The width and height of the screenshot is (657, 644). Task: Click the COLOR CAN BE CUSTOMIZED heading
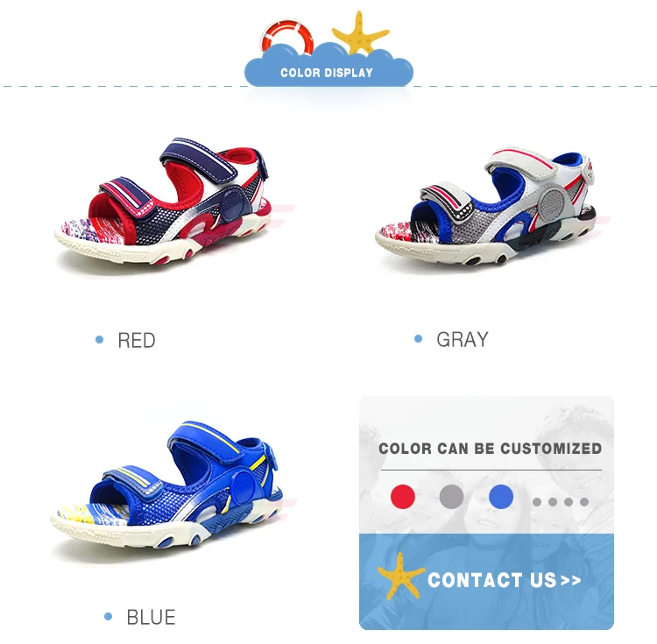click(x=491, y=449)
